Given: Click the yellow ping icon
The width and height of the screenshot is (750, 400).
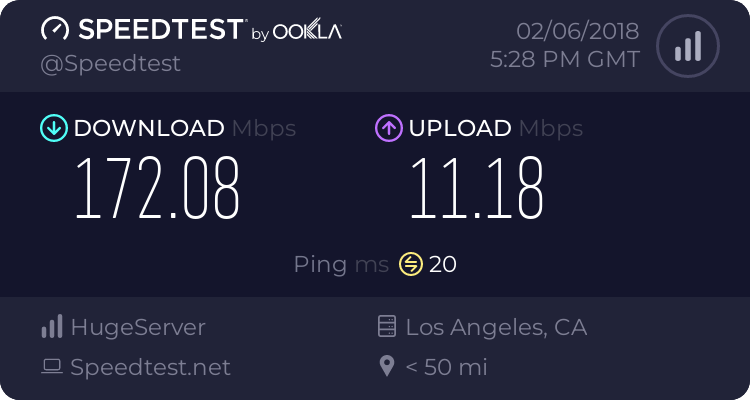Looking at the screenshot, I should (x=411, y=264).
